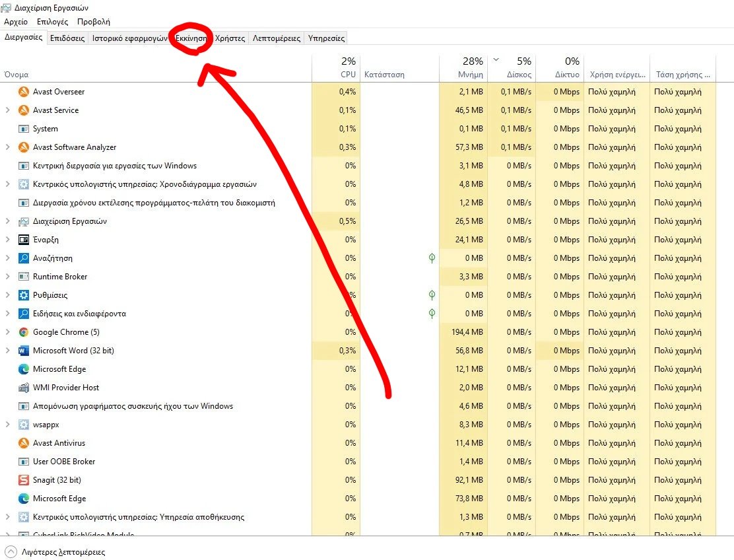This screenshot has height=560, width=734.
Task: Sort by the Δίσκος column header
Action: (512, 69)
